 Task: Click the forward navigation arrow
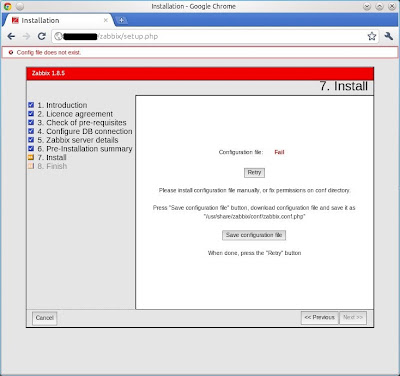pos(26,36)
